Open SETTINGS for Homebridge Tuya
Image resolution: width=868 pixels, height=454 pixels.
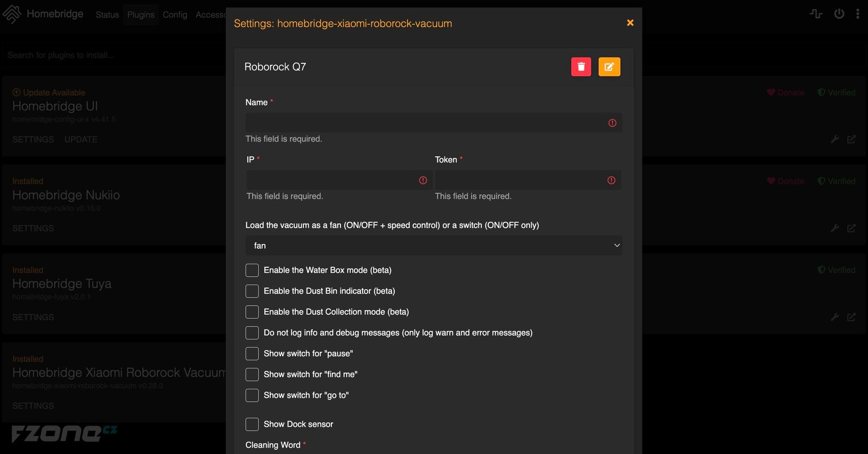click(x=33, y=317)
